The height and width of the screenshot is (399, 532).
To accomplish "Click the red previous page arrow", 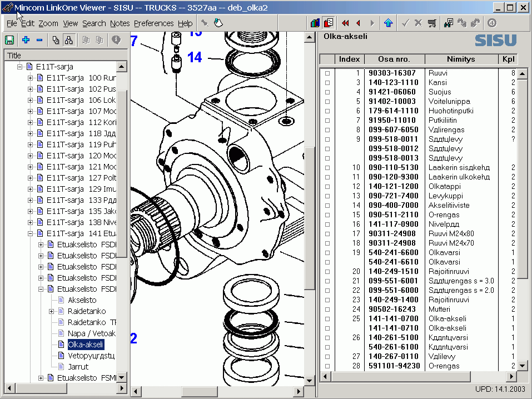I will point(359,23).
